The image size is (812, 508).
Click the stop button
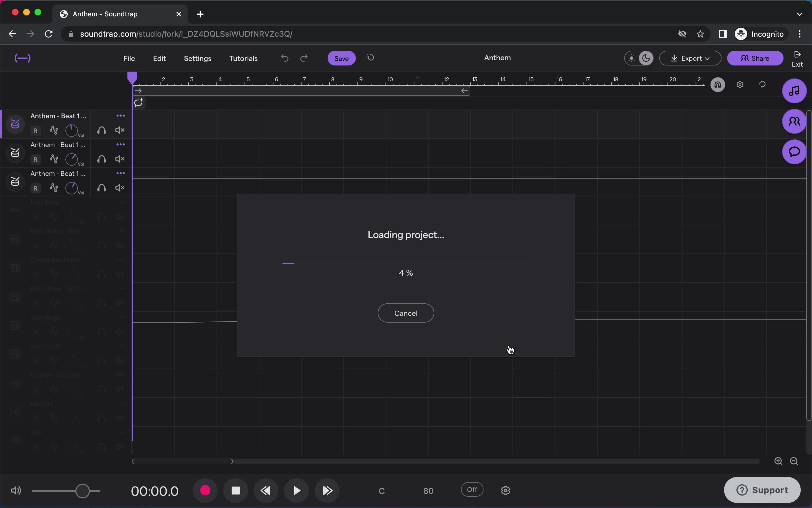[x=235, y=491]
